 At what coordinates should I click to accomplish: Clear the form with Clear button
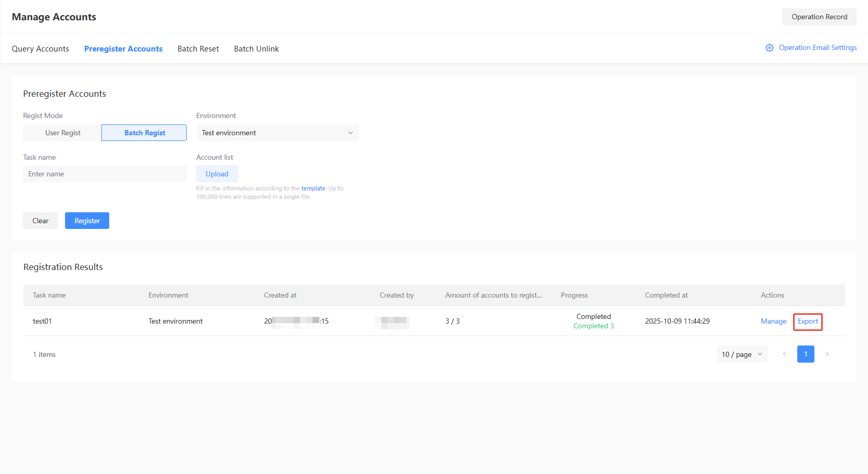tap(40, 221)
